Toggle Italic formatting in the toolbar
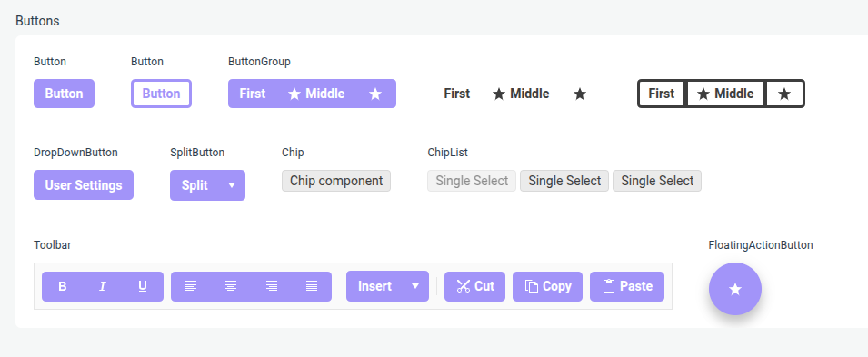868x357 pixels. (103, 286)
